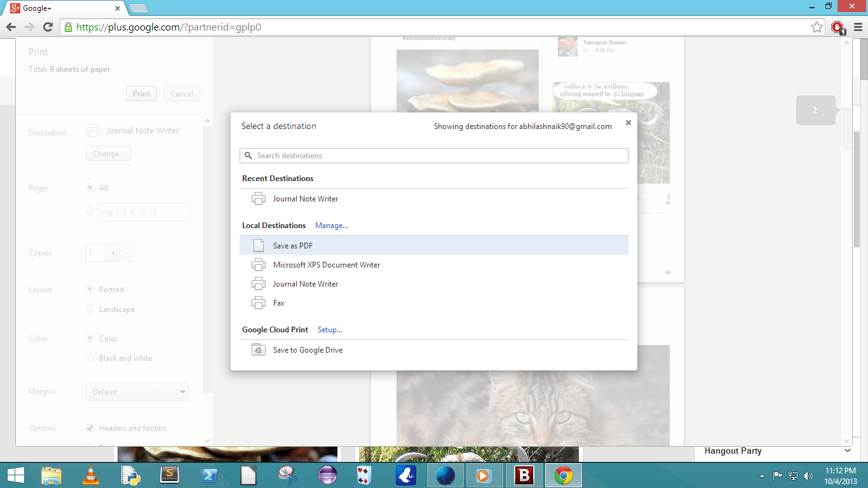868x488 pixels.
Task: Click the Google Drive icon in Cloud Print
Action: (259, 350)
